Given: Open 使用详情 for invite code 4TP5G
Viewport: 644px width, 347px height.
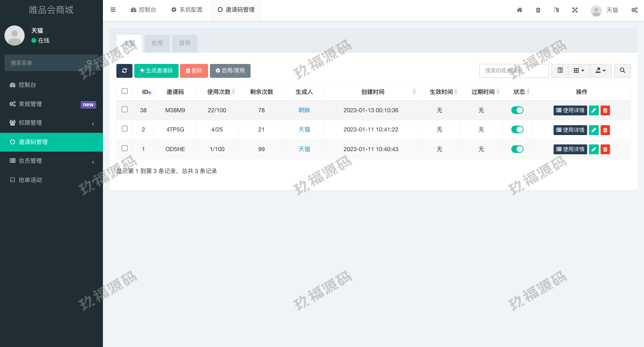Looking at the screenshot, I should [570, 130].
